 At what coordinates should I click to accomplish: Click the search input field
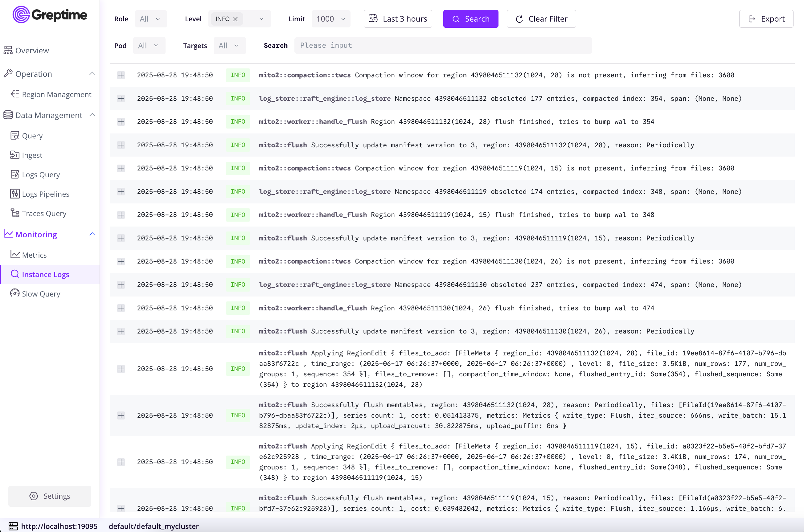point(443,45)
